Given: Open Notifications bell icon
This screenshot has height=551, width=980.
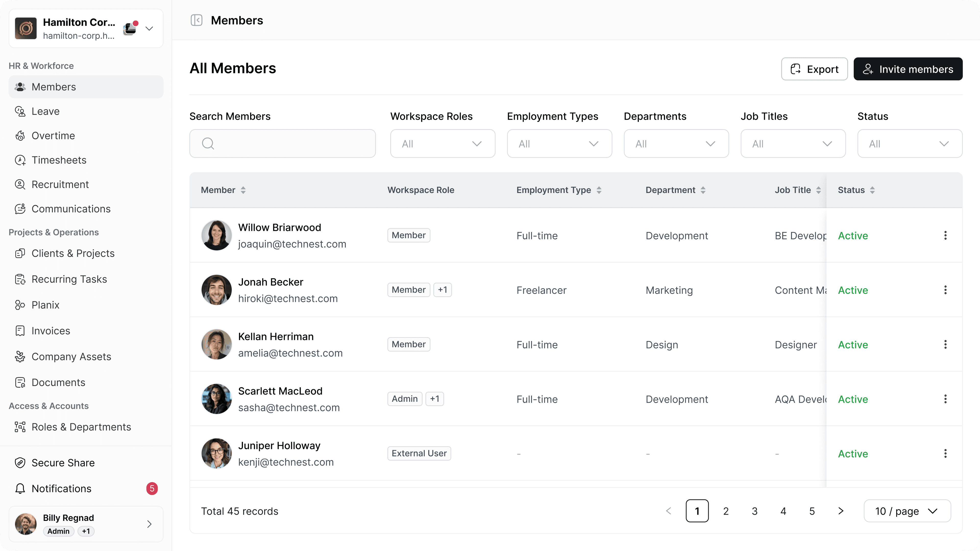Looking at the screenshot, I should pyautogui.click(x=20, y=488).
